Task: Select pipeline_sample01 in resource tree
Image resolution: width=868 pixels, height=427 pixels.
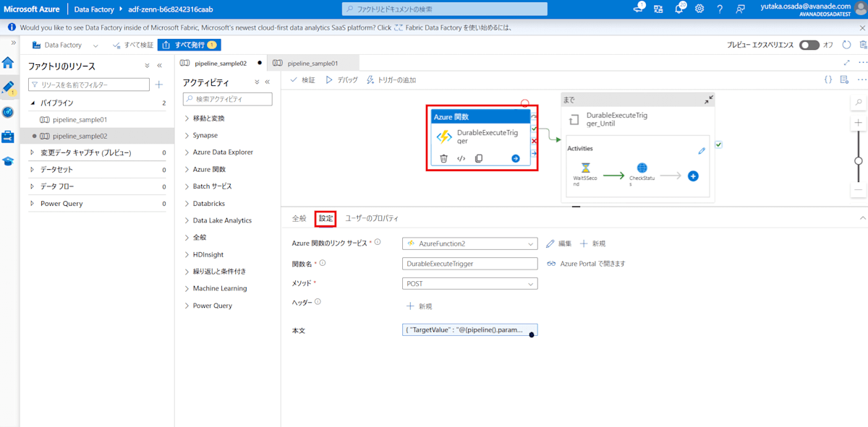Action: [80, 119]
